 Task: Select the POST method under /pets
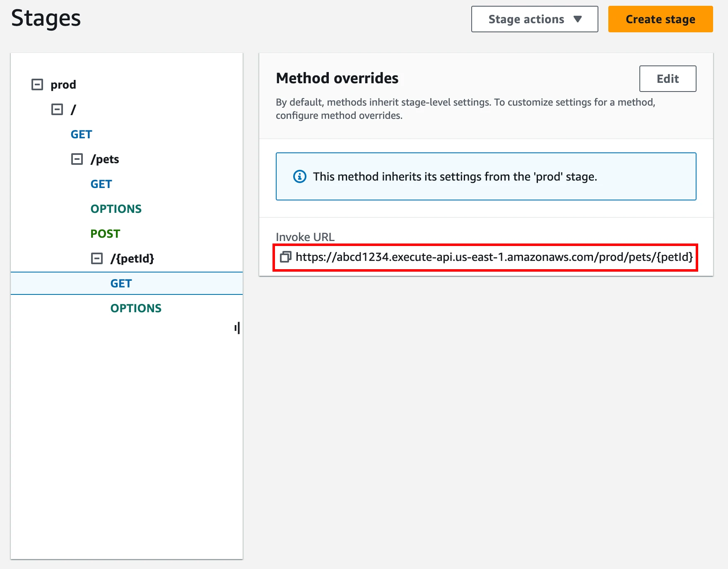click(x=105, y=234)
